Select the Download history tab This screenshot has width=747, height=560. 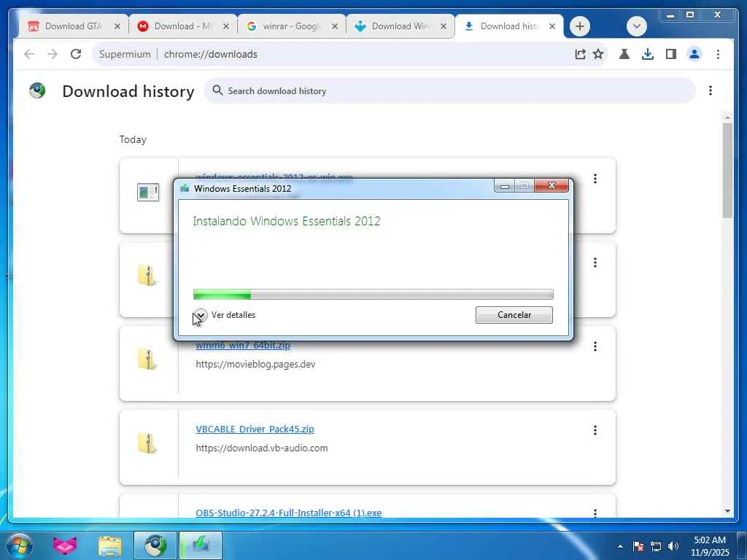click(508, 26)
